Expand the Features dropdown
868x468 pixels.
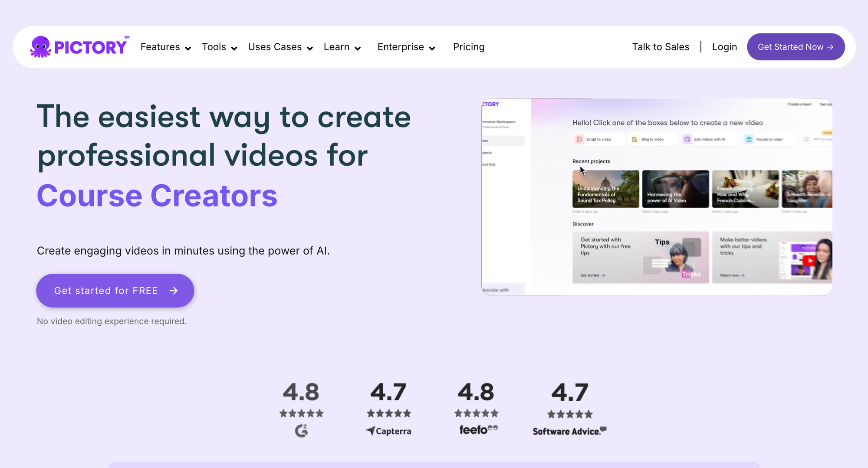pyautogui.click(x=166, y=47)
